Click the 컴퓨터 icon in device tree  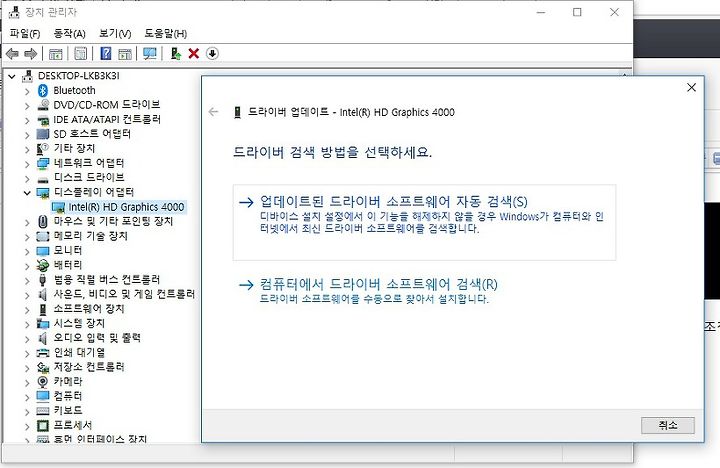pos(43,396)
